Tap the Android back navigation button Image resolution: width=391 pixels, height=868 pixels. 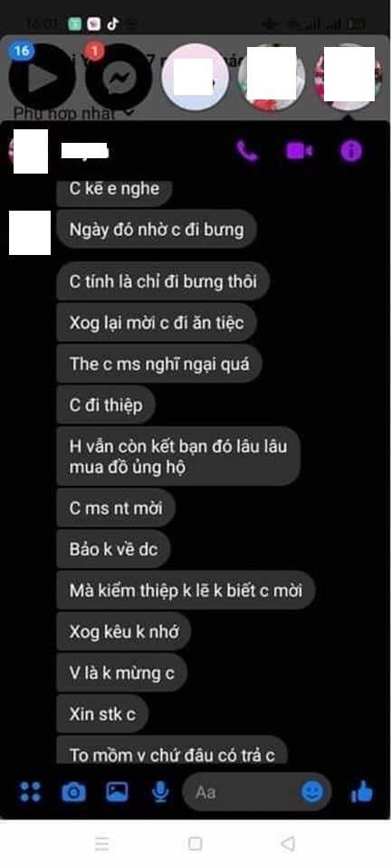(x=288, y=843)
